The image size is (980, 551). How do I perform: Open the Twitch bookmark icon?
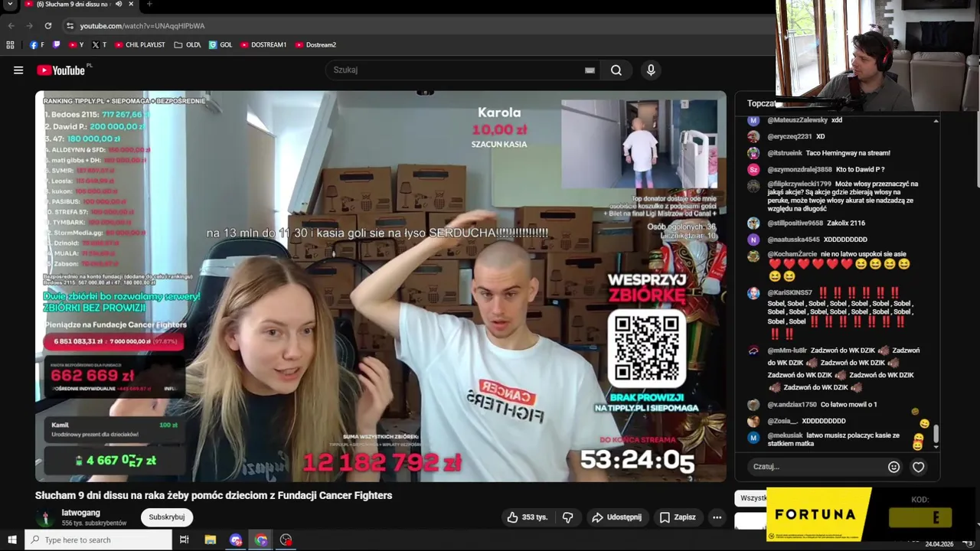click(56, 45)
